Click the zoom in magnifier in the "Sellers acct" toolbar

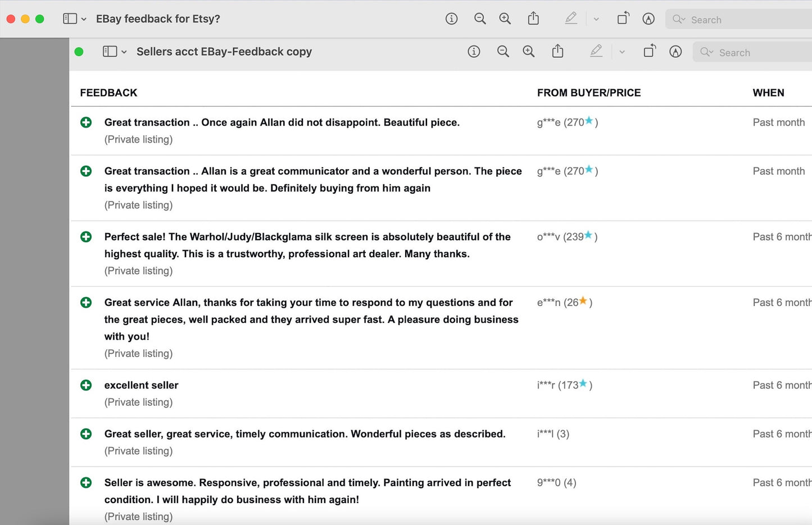[529, 52]
